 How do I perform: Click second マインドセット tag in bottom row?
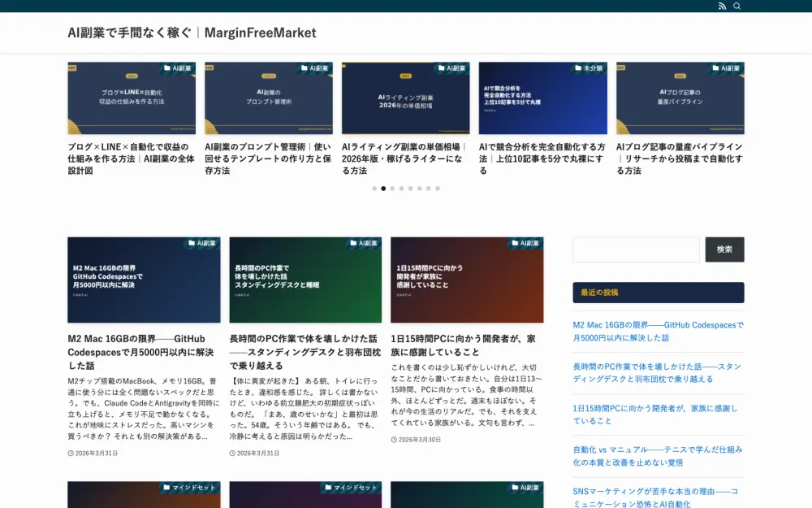[x=351, y=487]
